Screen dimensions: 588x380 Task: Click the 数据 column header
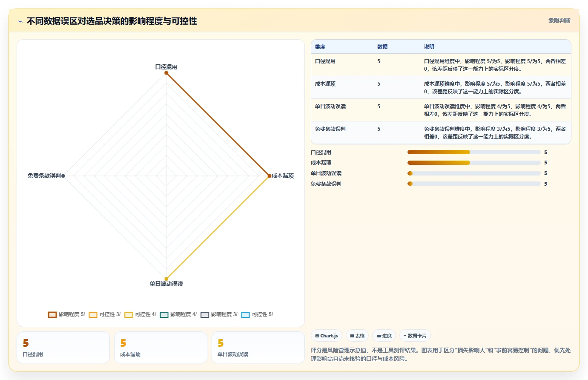click(382, 47)
